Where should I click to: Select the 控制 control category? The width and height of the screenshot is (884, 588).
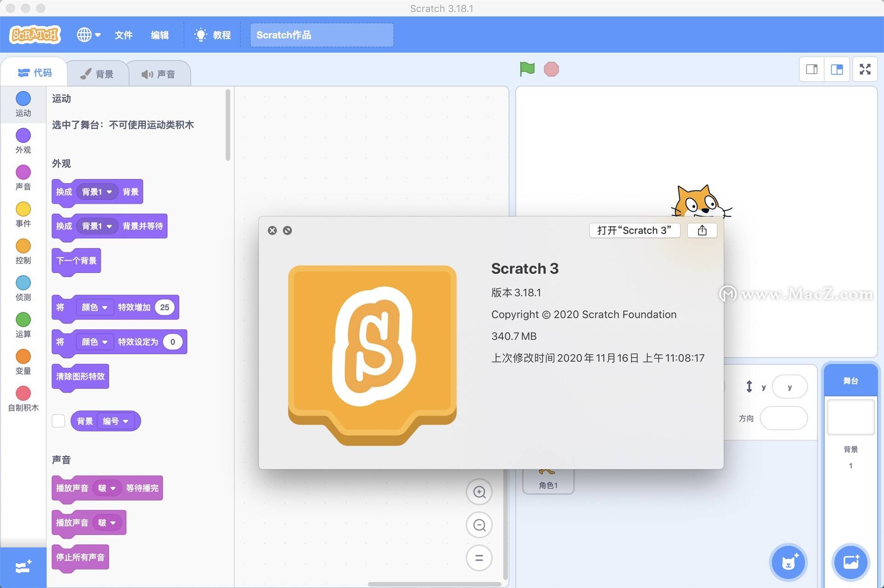pos(23,252)
